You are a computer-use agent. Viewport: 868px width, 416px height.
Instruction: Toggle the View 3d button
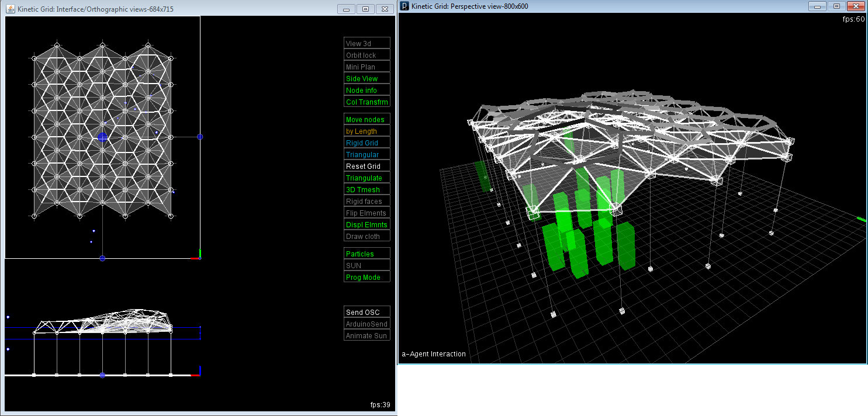pyautogui.click(x=366, y=43)
